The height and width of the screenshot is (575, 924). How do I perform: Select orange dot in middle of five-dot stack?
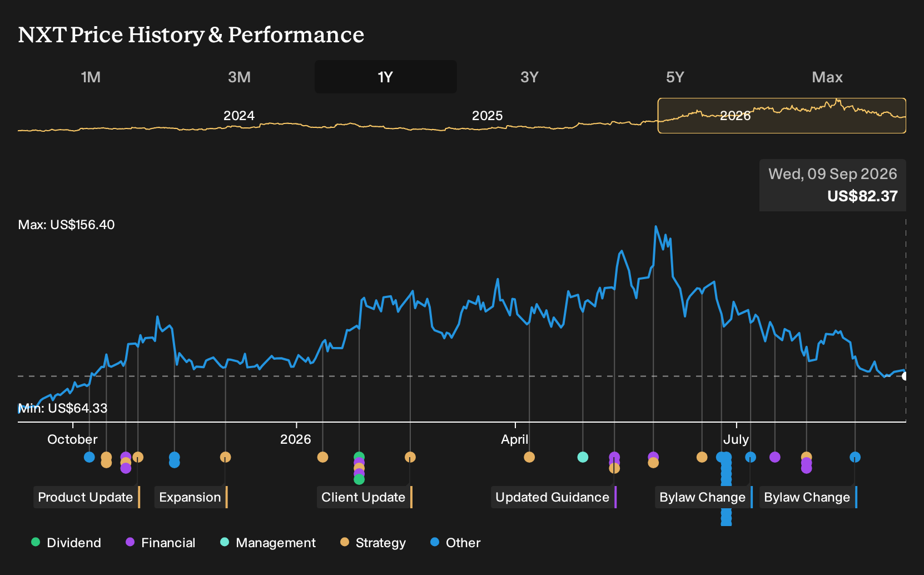tap(359, 468)
